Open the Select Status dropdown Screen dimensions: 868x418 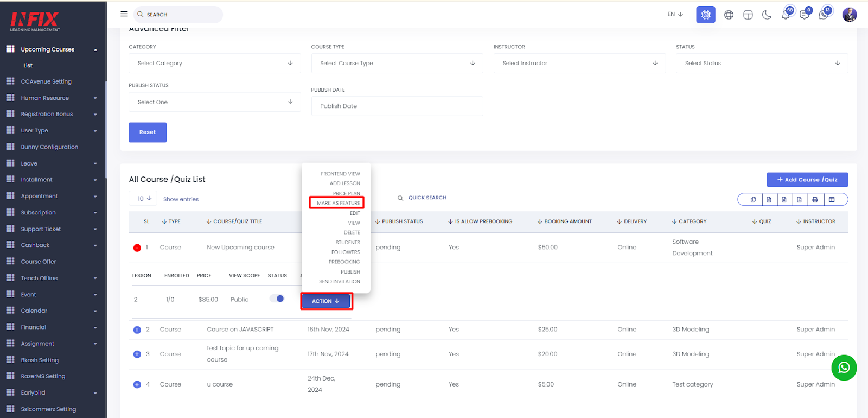(762, 63)
